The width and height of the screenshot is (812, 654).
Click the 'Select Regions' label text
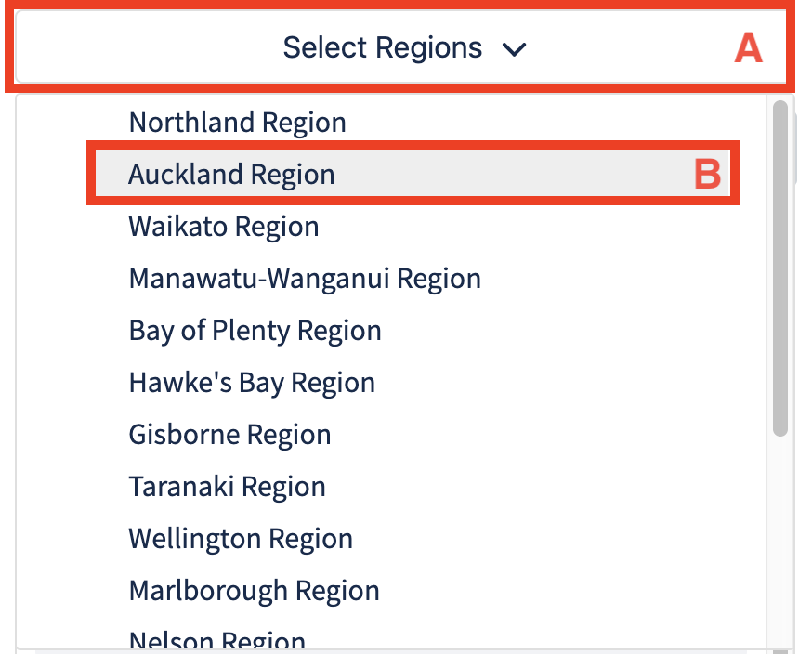point(382,48)
